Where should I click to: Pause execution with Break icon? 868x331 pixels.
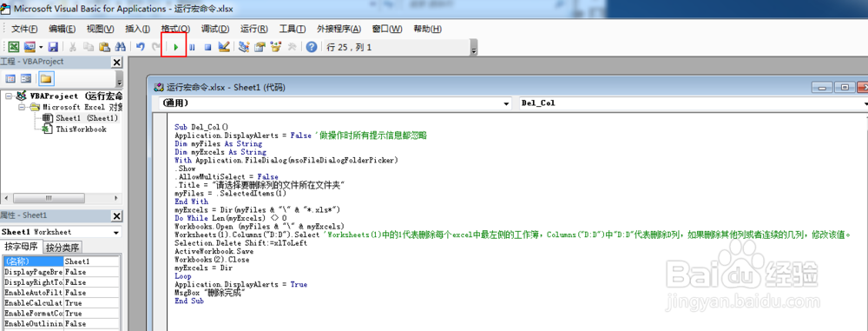[192, 47]
